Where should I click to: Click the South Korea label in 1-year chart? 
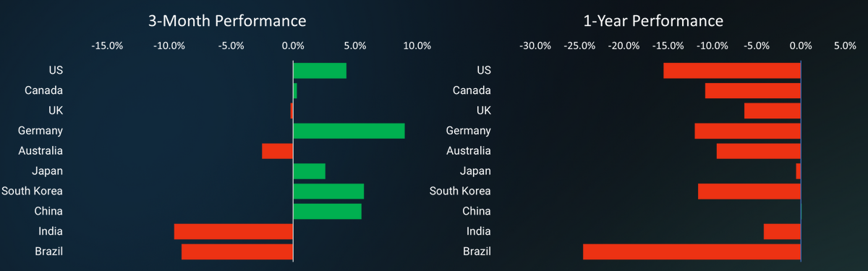pos(460,191)
